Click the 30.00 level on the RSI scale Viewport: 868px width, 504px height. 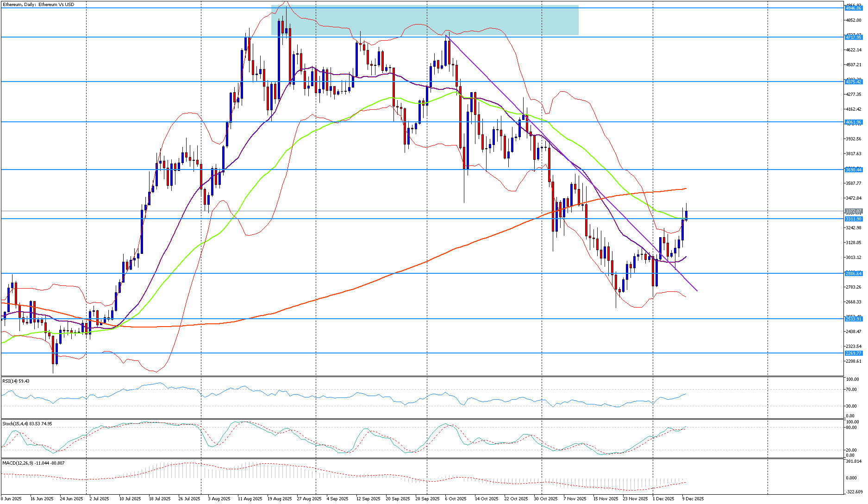coord(852,406)
